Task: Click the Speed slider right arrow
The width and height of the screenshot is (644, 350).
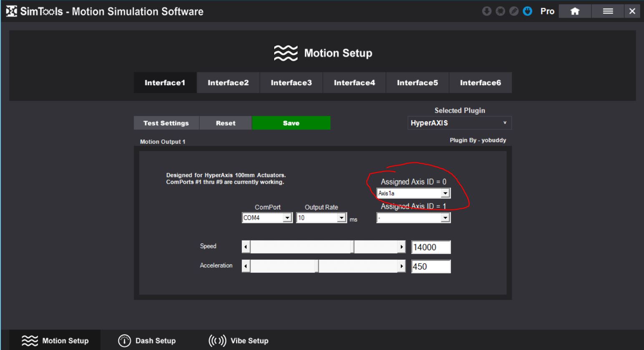Action: (401, 247)
